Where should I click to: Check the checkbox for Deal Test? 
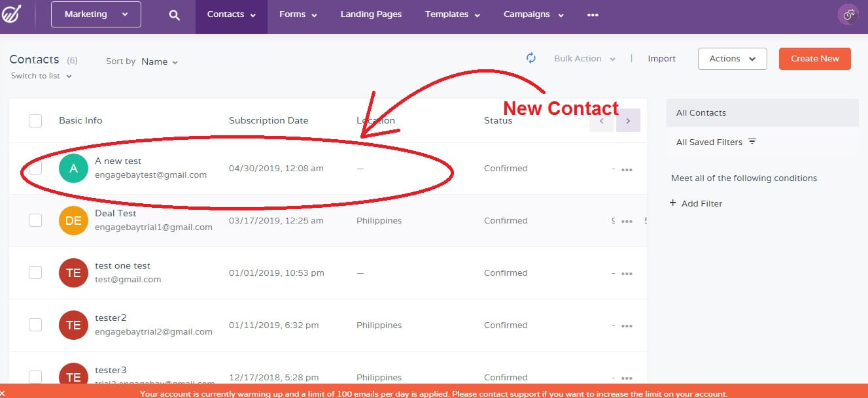[x=35, y=220]
